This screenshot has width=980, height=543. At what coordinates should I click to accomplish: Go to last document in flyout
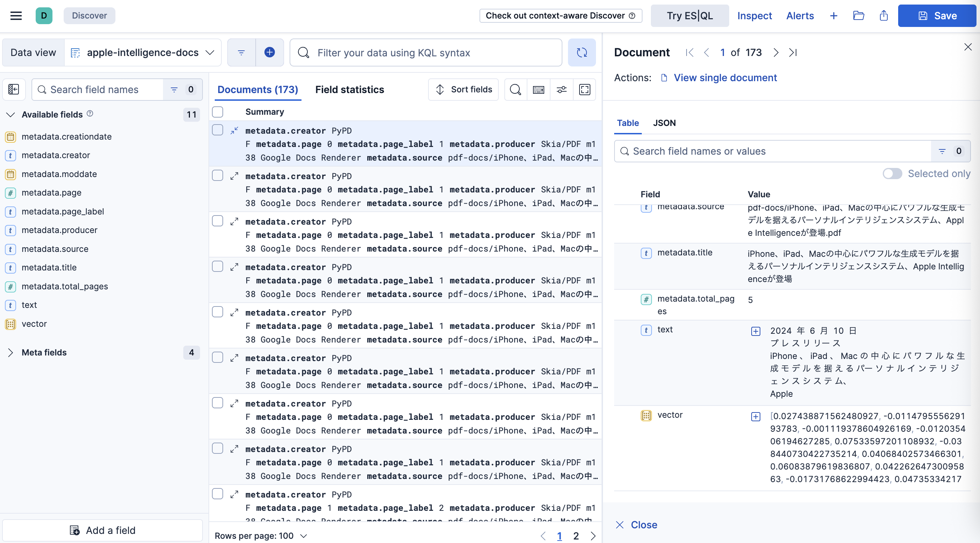[793, 52]
